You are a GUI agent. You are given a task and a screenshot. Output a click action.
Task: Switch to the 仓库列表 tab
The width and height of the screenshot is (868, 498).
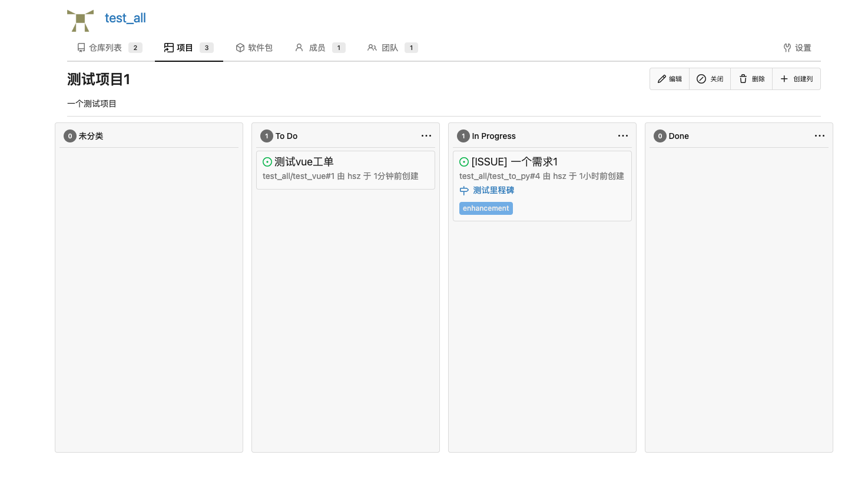(x=110, y=48)
